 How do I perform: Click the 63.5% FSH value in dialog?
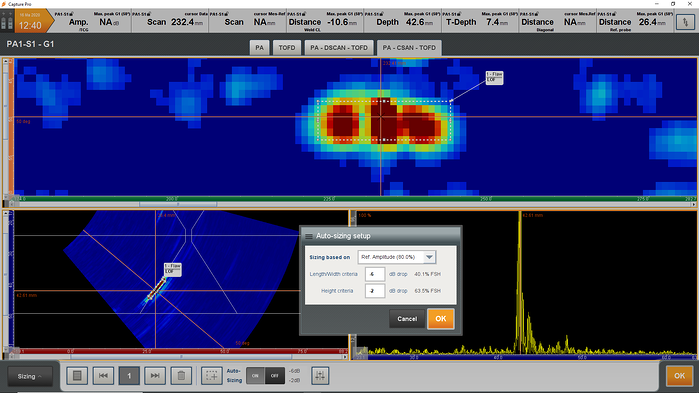coord(427,291)
